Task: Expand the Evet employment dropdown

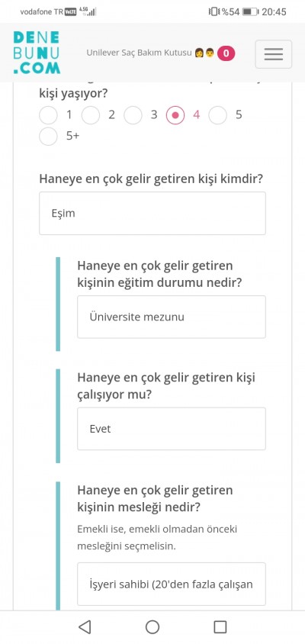Action: [172, 429]
